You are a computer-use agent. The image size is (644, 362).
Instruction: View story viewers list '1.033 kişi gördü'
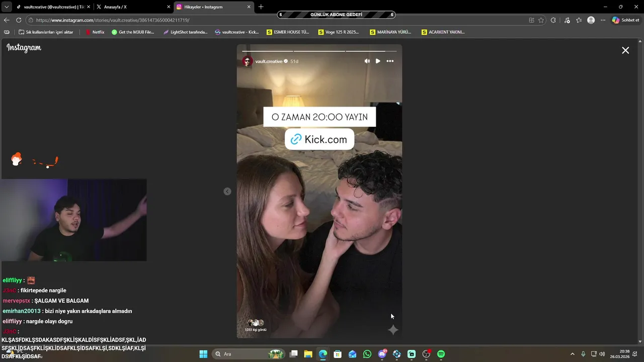click(256, 325)
